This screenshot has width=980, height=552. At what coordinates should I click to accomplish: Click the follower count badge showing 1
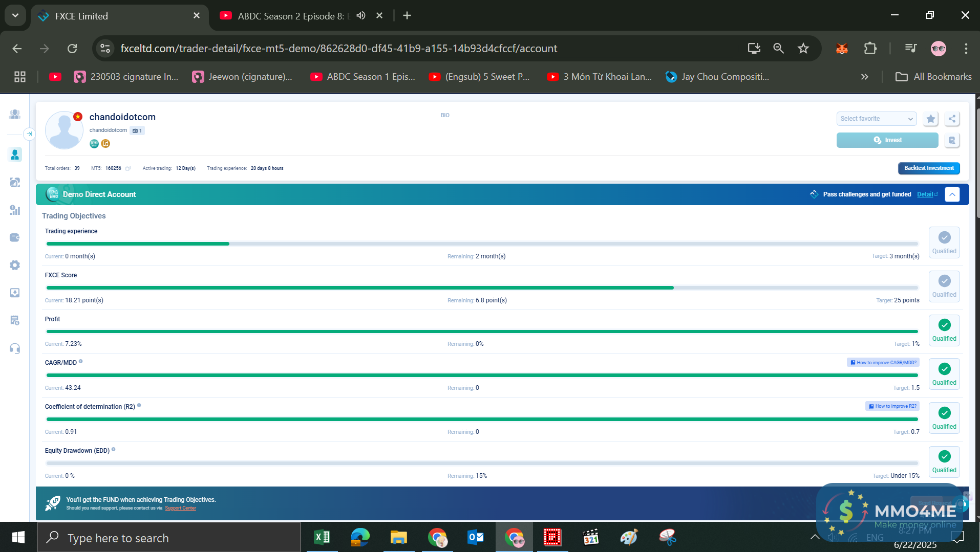point(137,131)
